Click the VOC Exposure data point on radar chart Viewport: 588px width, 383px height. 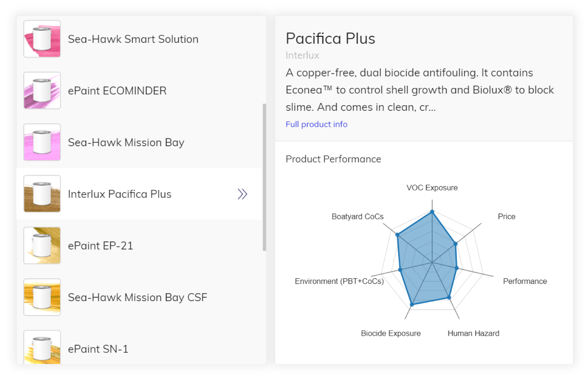tap(432, 212)
